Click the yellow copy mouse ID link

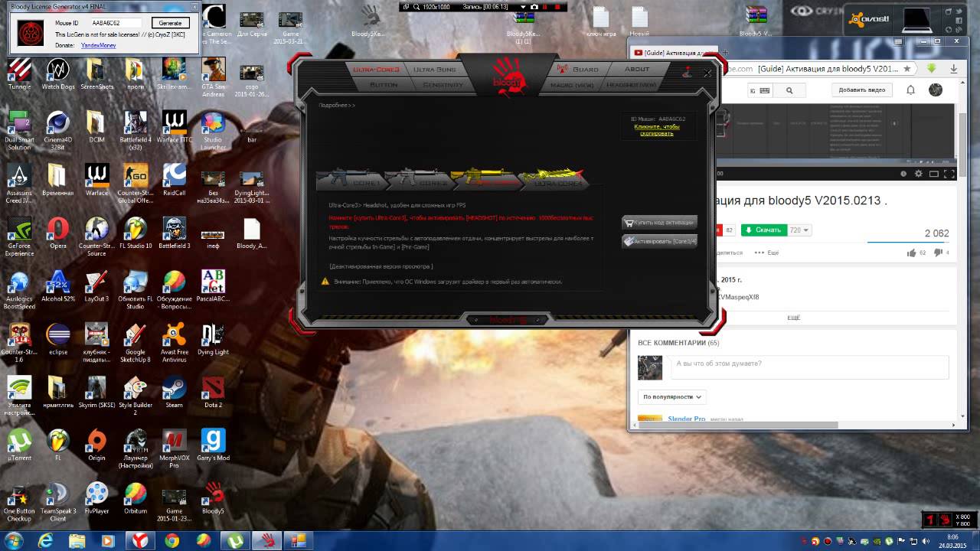(657, 129)
